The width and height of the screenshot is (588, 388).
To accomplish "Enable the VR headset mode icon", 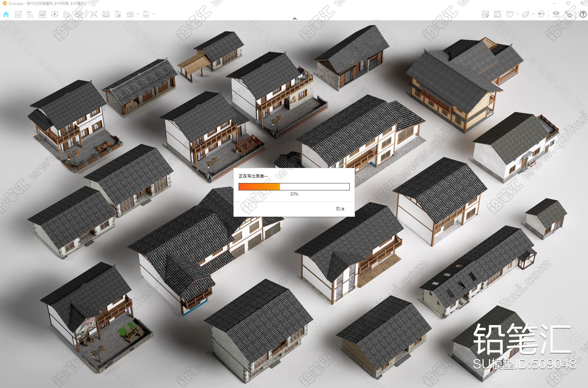I will pos(541,14).
